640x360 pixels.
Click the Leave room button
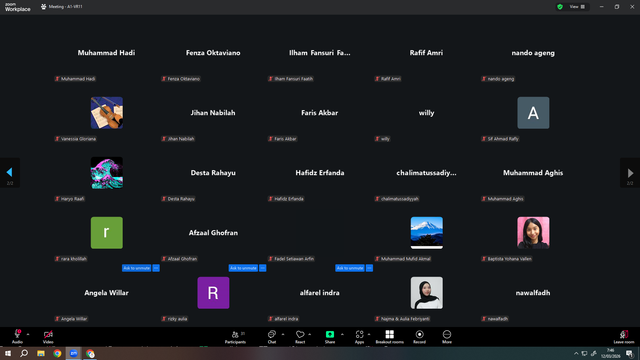click(x=624, y=336)
